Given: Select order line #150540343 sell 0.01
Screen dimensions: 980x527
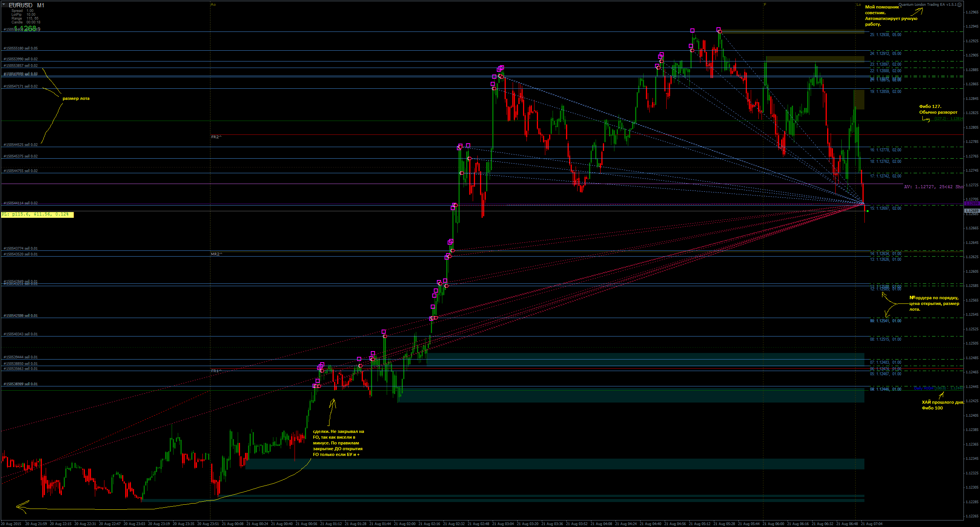Looking at the screenshot, I should [x=21, y=334].
